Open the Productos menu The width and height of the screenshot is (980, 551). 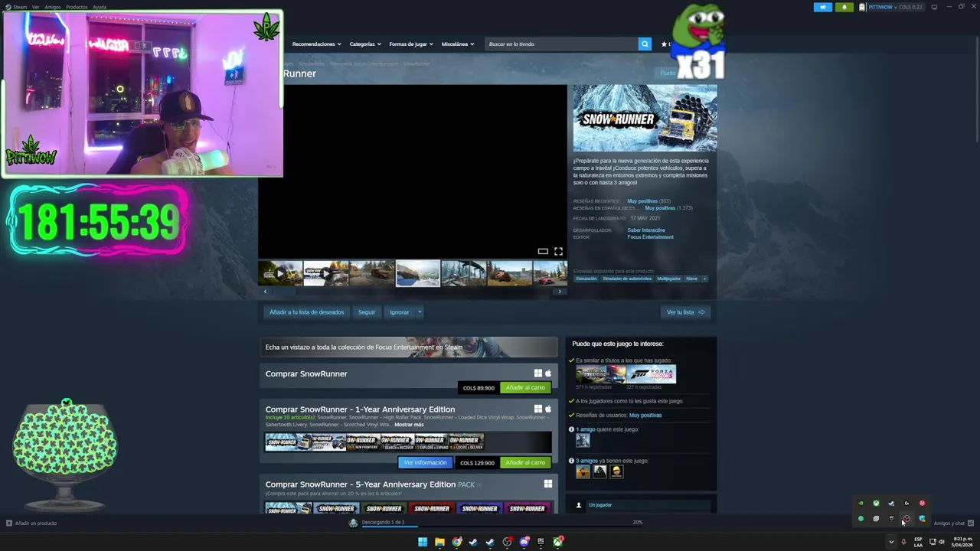pyautogui.click(x=77, y=7)
